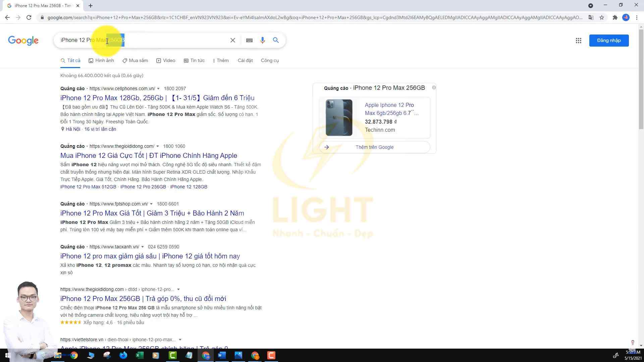
Task: Click the Google Search microphone icon
Action: coord(262,40)
